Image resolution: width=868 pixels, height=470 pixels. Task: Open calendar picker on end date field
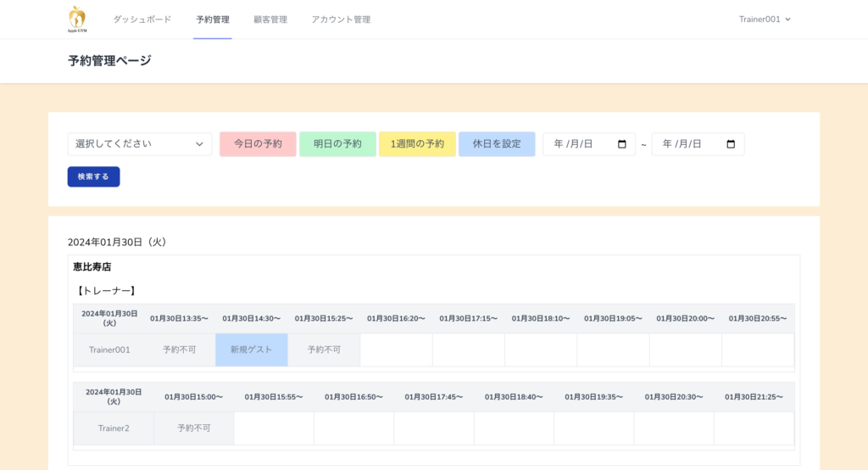click(731, 144)
